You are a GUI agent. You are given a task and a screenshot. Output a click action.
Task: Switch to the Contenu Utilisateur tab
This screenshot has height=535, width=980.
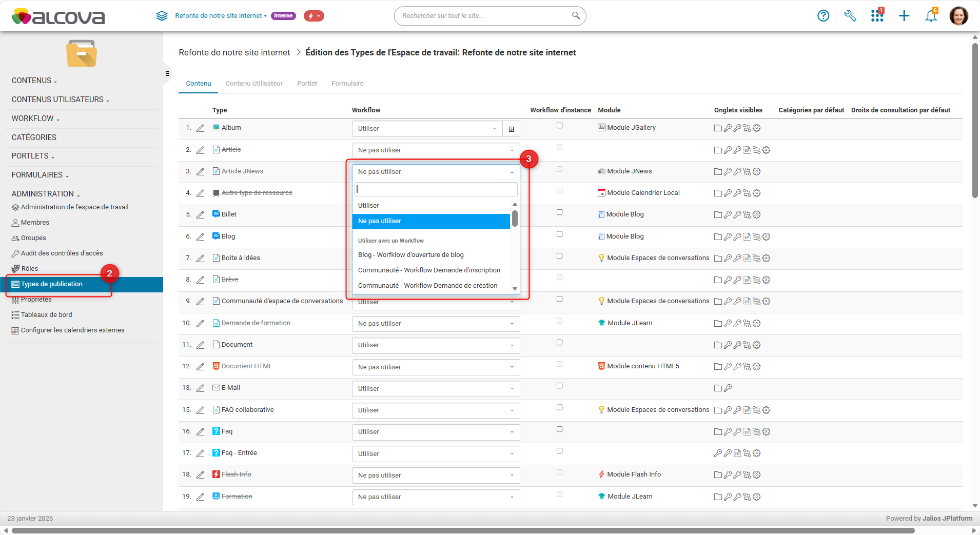pyautogui.click(x=254, y=84)
